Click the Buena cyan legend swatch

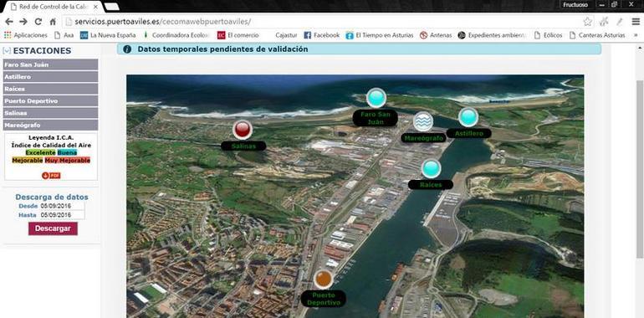click(67, 152)
